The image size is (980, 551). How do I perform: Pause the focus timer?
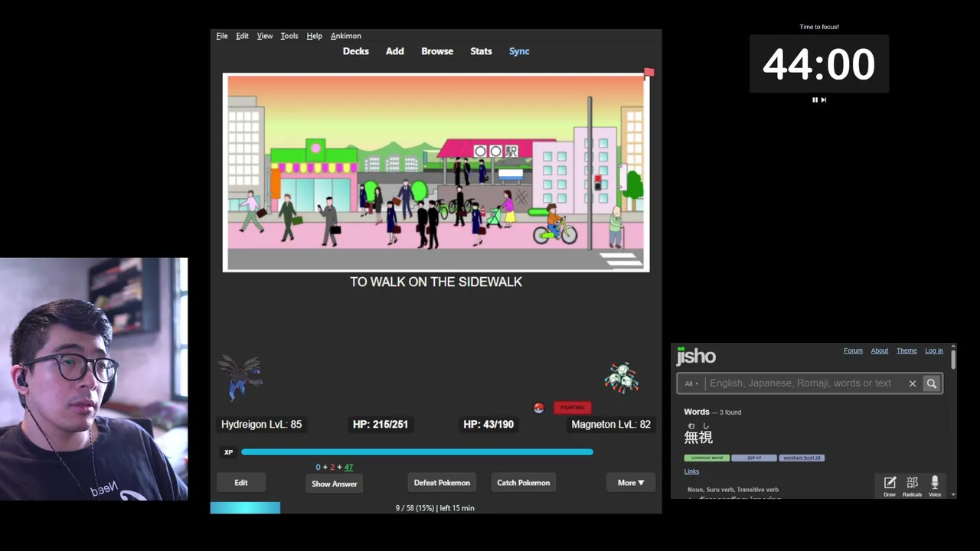pyautogui.click(x=815, y=99)
